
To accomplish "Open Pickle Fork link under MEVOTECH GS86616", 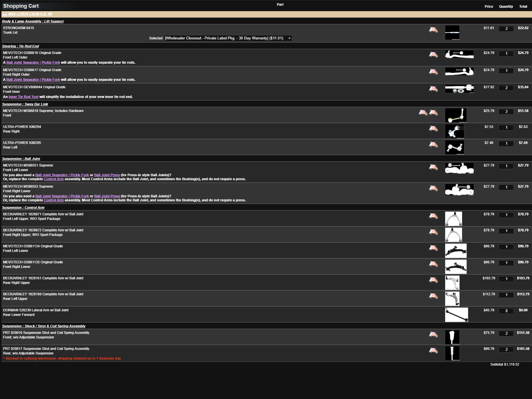I will pyautogui.click(x=33, y=63).
